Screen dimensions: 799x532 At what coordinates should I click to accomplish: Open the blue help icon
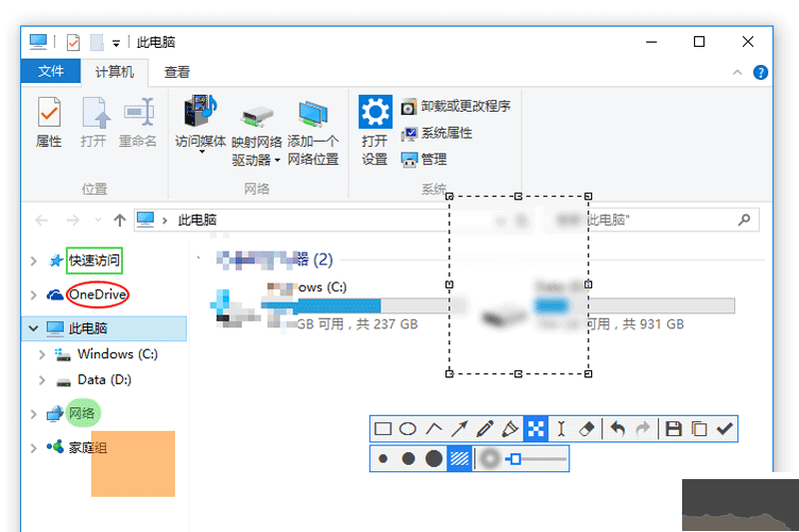[x=760, y=72]
